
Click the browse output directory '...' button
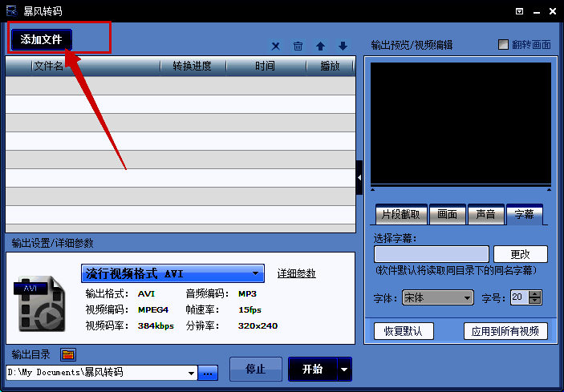pyautogui.click(x=209, y=373)
